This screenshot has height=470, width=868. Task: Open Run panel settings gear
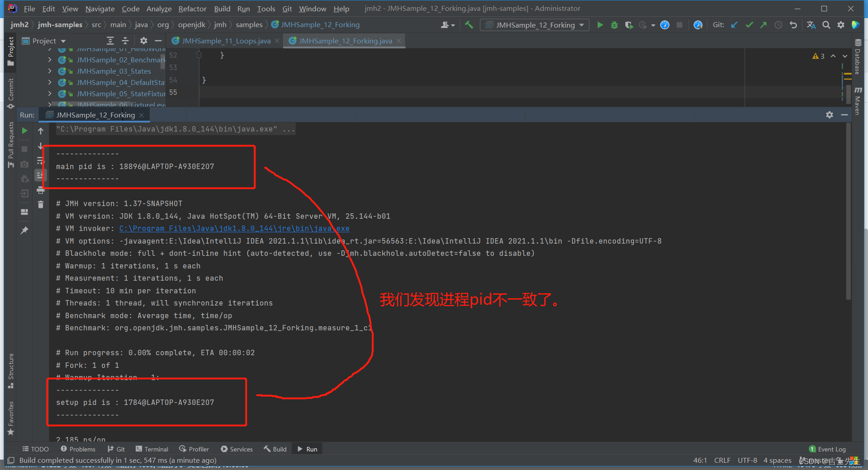[x=830, y=115]
